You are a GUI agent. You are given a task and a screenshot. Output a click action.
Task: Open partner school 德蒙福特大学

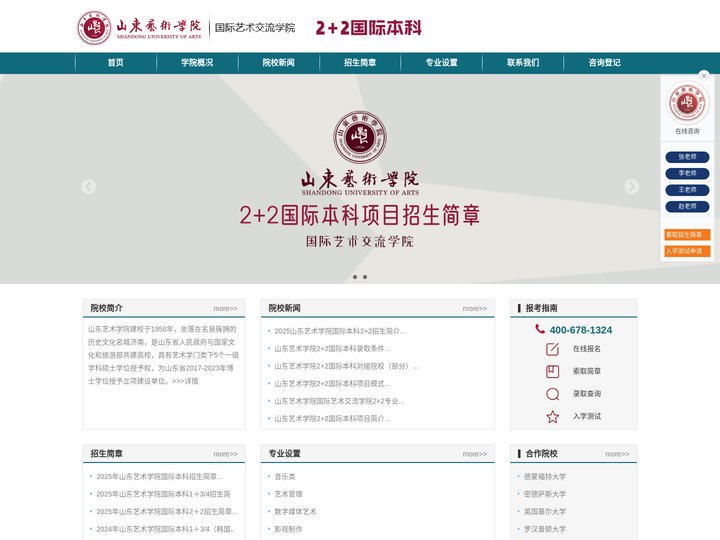[x=545, y=477]
